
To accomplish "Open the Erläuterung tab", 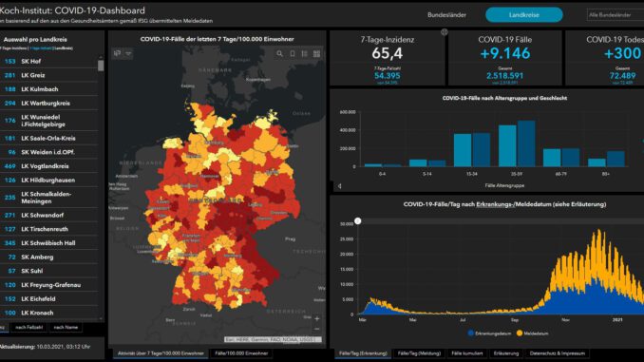I will click(x=506, y=353).
